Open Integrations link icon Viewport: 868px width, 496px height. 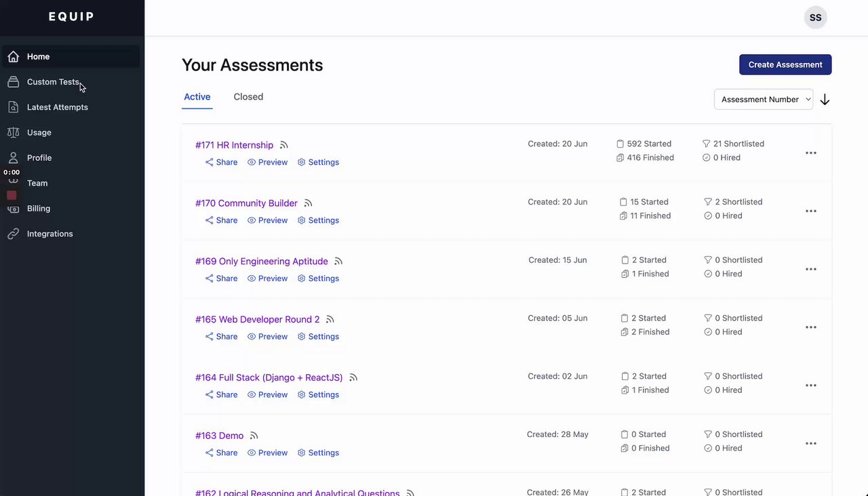13,234
